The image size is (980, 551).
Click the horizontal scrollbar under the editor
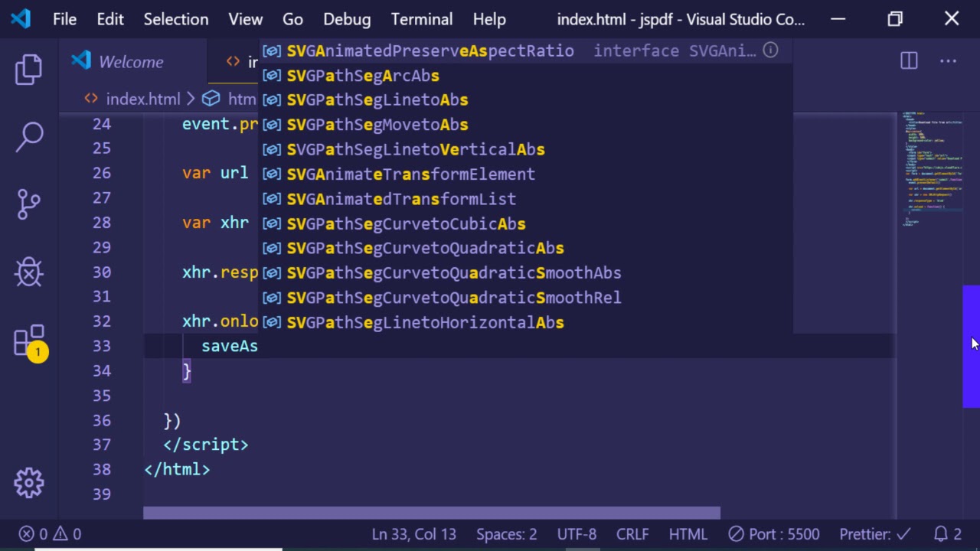tap(432, 513)
